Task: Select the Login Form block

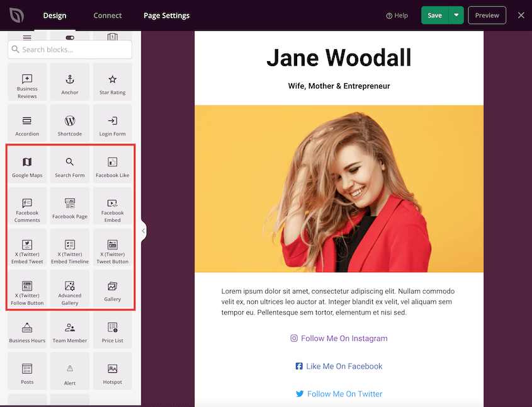Action: click(112, 123)
